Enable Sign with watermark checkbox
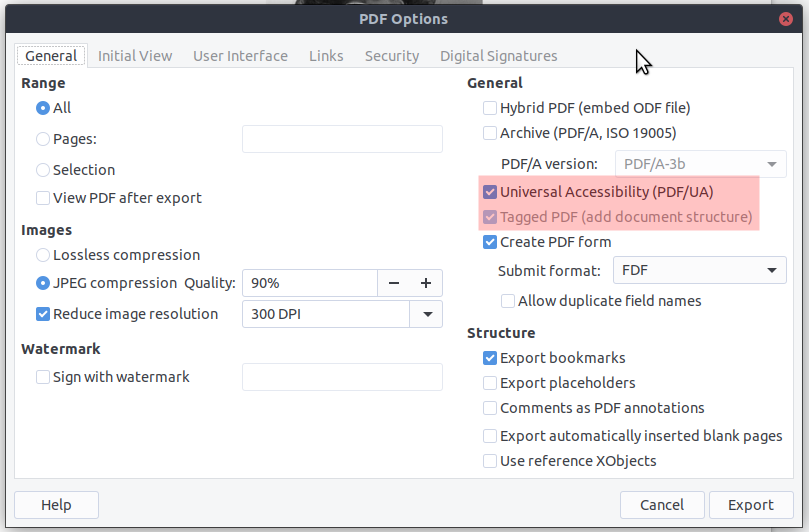The height and width of the screenshot is (532, 809). [x=43, y=377]
